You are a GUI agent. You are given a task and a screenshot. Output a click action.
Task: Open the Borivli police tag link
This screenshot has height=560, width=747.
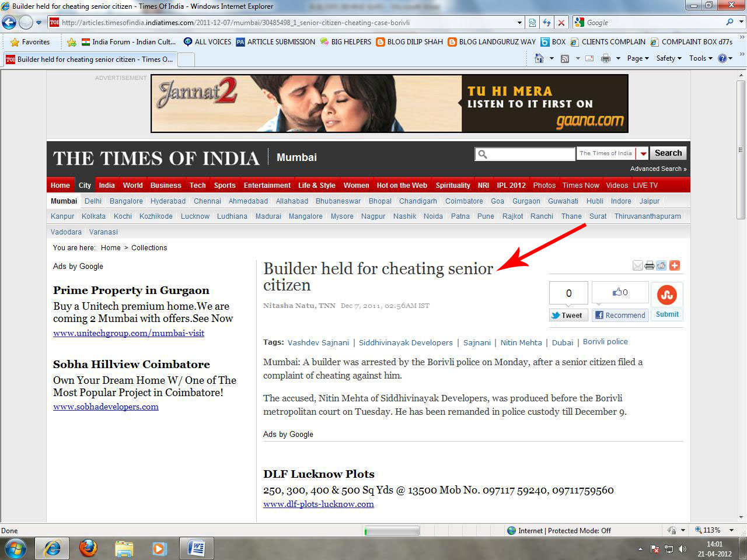pos(605,342)
